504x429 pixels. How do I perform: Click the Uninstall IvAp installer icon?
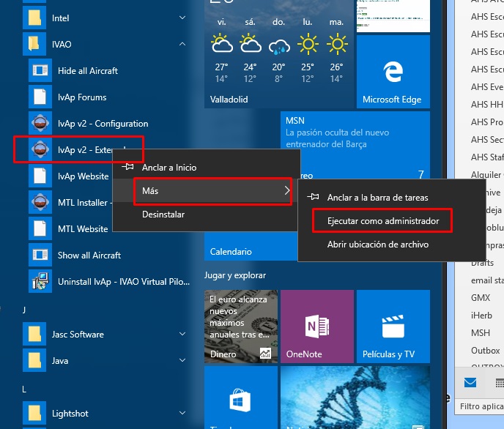coord(39,282)
